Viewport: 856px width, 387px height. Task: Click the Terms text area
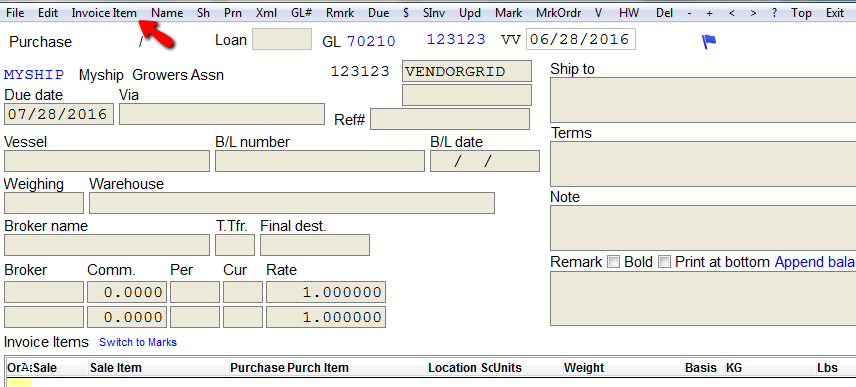point(703,164)
